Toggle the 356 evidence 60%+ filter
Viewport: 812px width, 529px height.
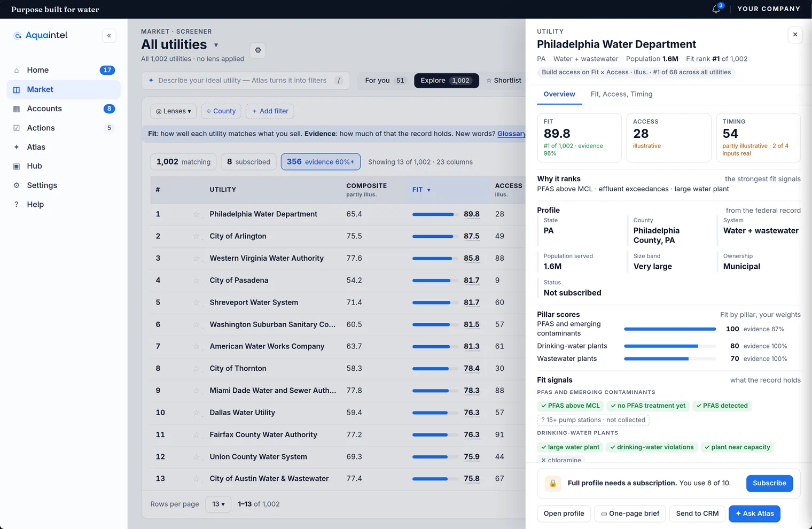pos(321,162)
